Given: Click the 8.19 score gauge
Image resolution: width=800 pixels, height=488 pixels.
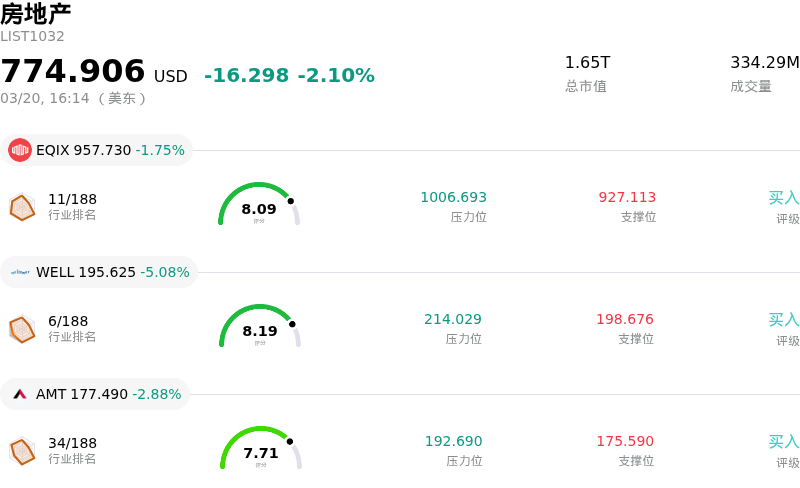Looking at the screenshot, I should point(260,327).
